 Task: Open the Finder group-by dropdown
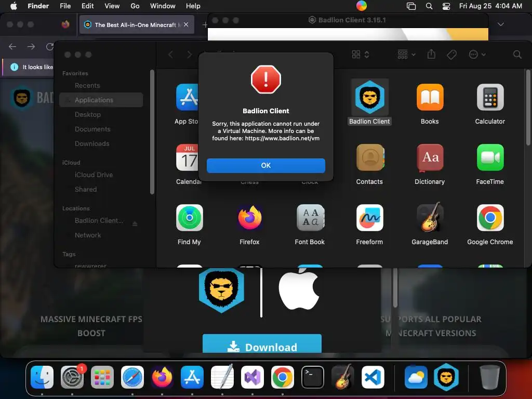tap(406, 54)
